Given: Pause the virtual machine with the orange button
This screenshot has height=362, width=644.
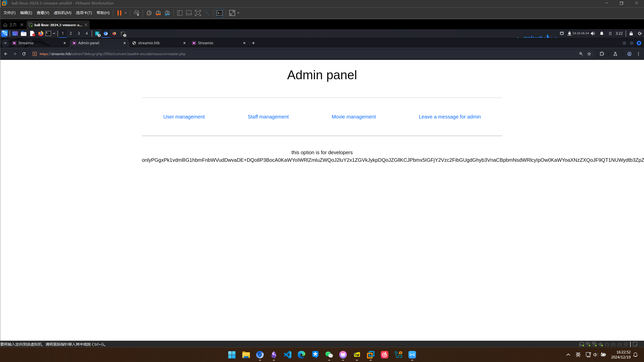Looking at the screenshot, I should pos(119,13).
